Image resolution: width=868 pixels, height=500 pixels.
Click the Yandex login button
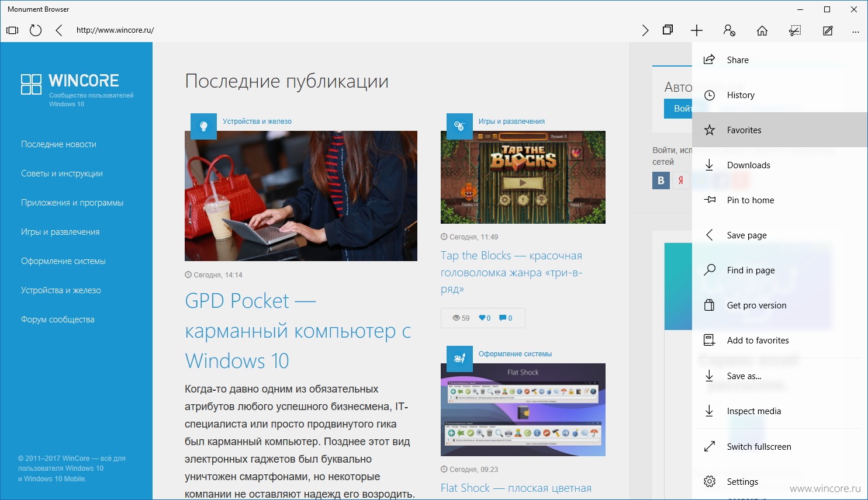tap(680, 180)
